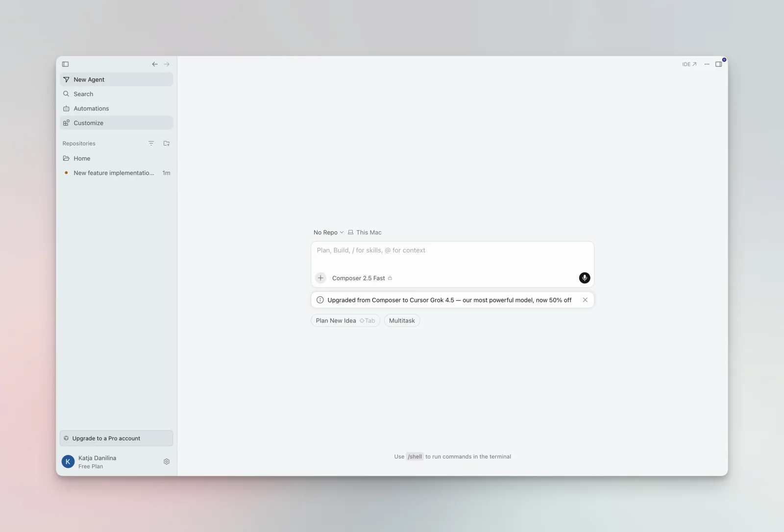
Task: Go forward with the right arrow
Action: tap(167, 64)
